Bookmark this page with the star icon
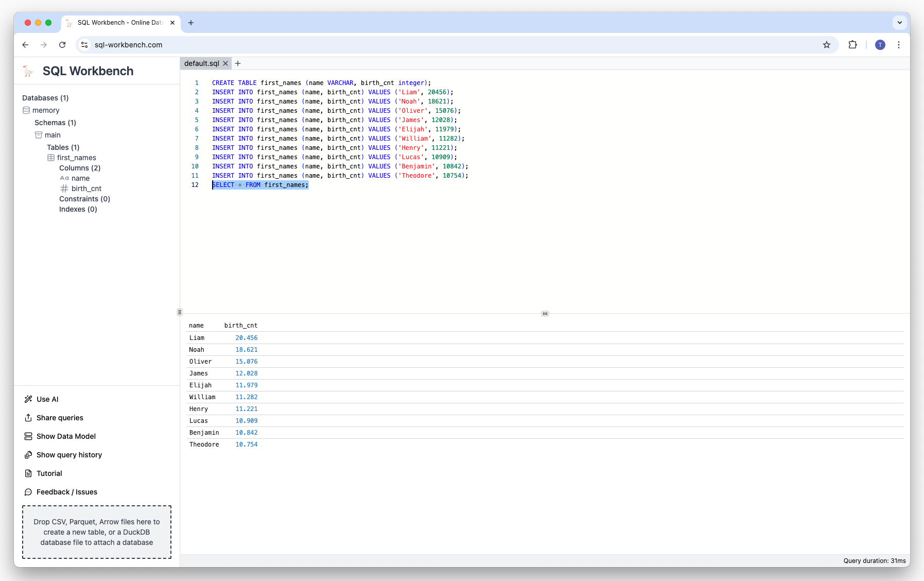The width and height of the screenshot is (924, 581). (827, 45)
